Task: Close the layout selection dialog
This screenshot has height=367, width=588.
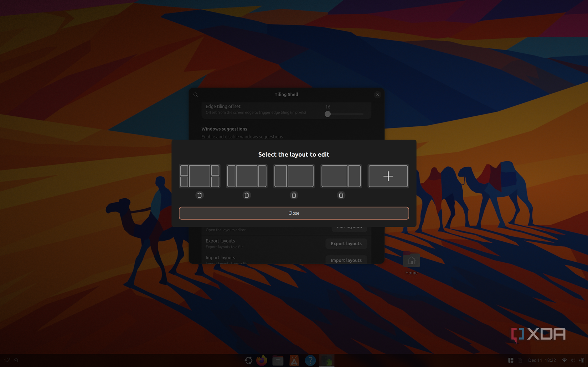Action: 294,213
